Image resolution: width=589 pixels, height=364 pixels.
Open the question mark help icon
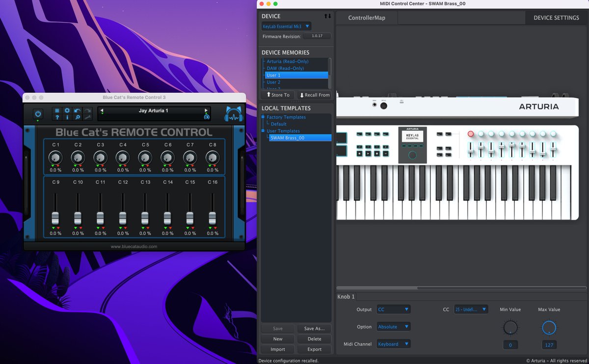click(57, 117)
